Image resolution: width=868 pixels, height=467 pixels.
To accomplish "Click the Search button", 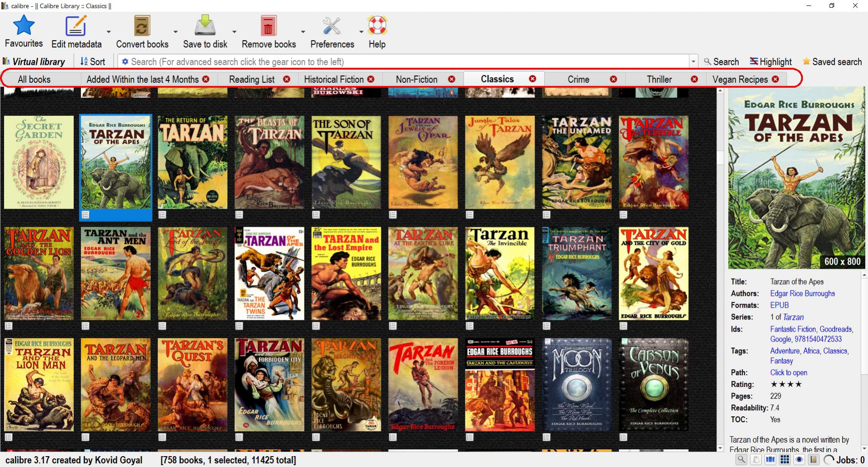I will [721, 62].
